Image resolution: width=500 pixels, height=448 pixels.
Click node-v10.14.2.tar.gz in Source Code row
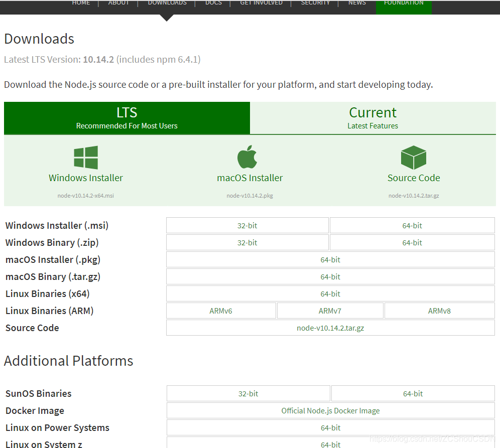point(330,328)
